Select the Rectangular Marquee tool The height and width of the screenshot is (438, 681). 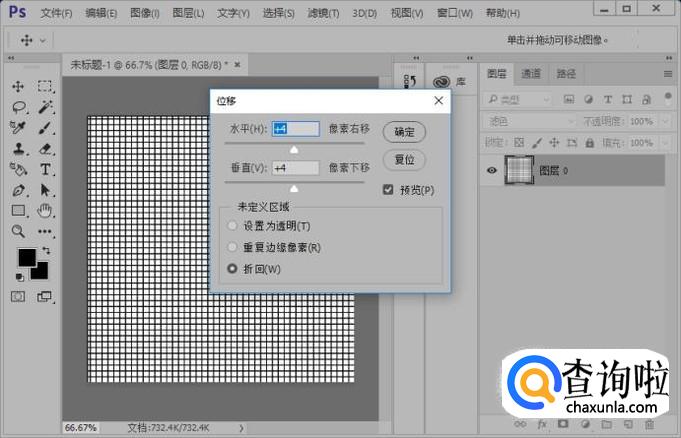coord(45,86)
